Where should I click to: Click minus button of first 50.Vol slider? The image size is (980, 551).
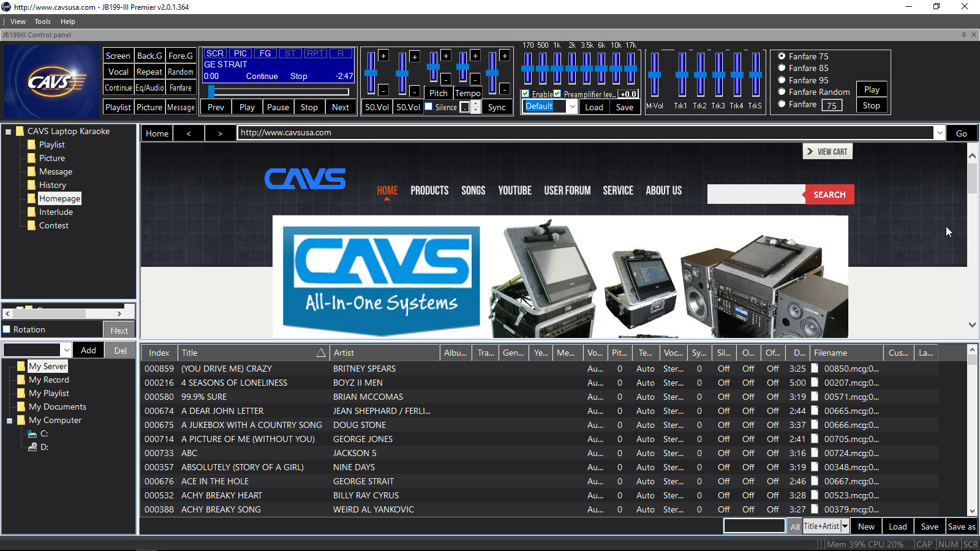click(x=383, y=90)
